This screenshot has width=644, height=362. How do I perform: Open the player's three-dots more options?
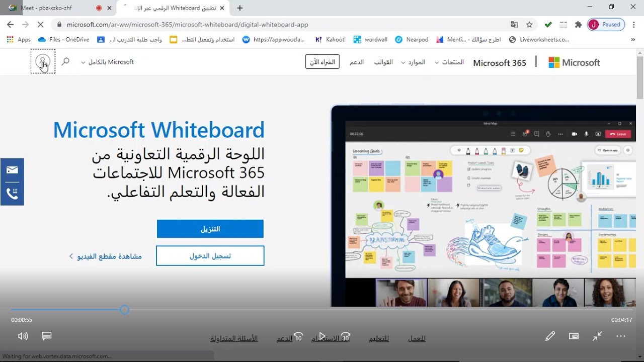[x=621, y=336]
